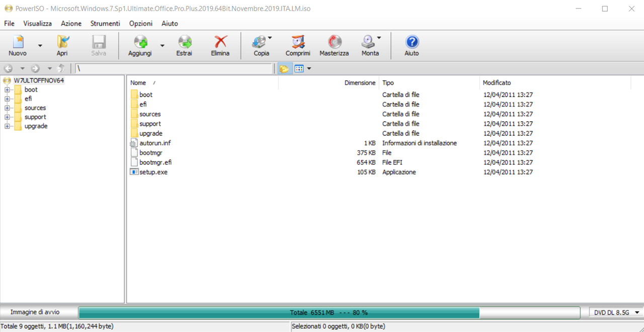Expand the upgrade folder in tree
644x332 pixels.
click(7, 126)
